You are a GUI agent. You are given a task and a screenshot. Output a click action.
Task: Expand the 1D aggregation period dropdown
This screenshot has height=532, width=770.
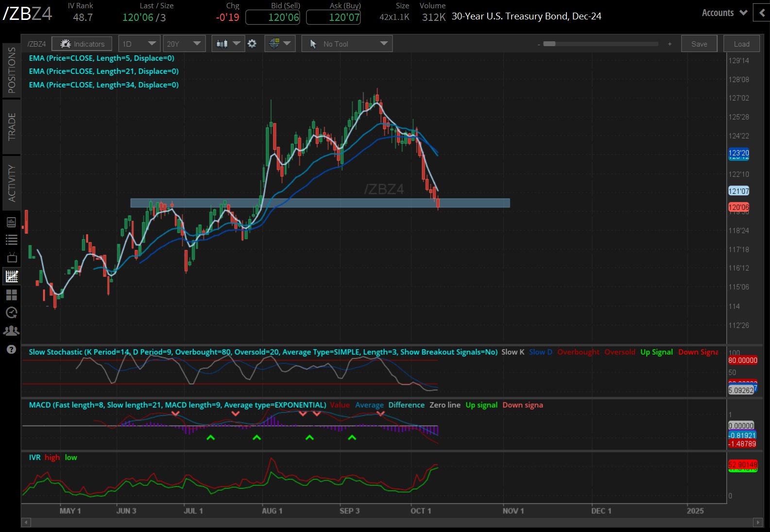[x=139, y=44]
